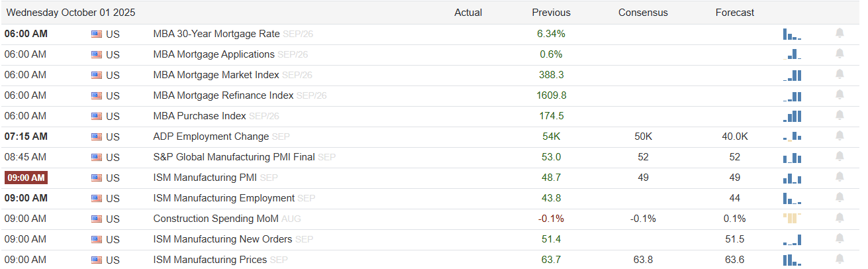Click the highlighted 09:00 AM time badge
Screen dimensions: 868x269
(x=26, y=178)
